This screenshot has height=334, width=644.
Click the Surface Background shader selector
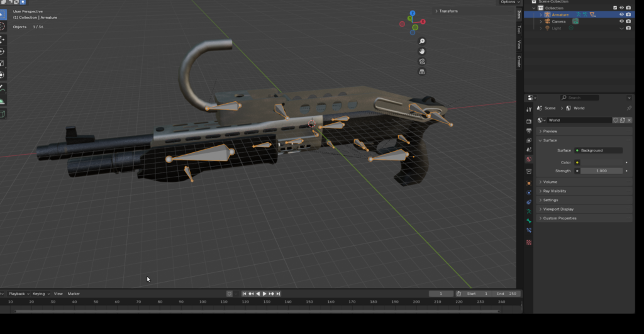pyautogui.click(x=599, y=150)
